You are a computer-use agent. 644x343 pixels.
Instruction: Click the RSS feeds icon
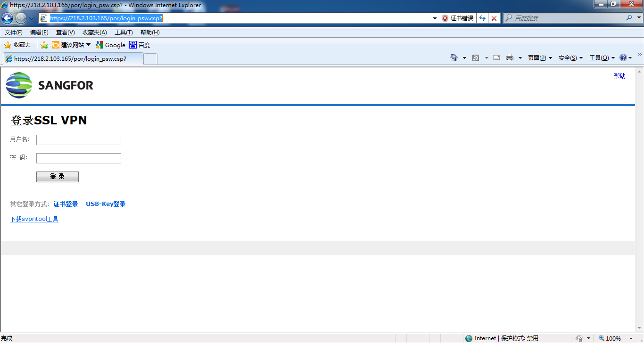(476, 58)
